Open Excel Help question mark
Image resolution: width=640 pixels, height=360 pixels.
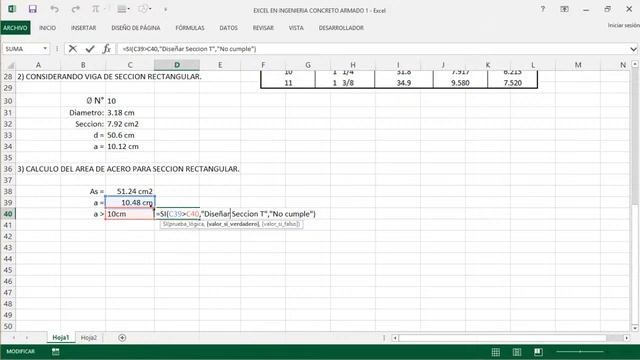542,9
